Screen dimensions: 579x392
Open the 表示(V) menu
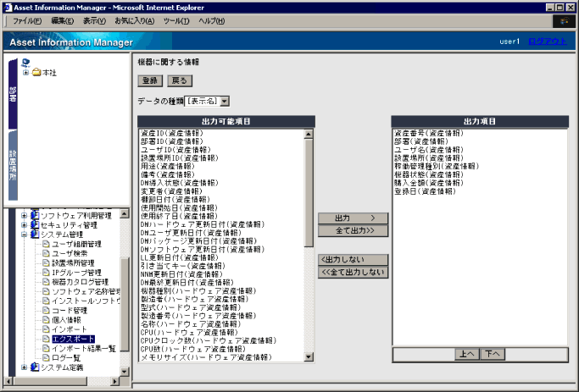(x=94, y=21)
